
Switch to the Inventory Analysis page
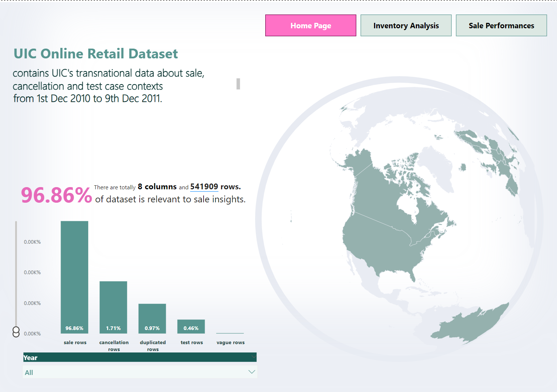point(406,25)
